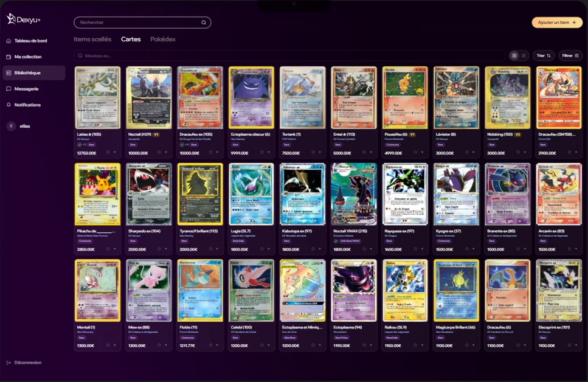Star the Entei ★ (113) card
This screenshot has width=588, height=382.
click(x=364, y=152)
